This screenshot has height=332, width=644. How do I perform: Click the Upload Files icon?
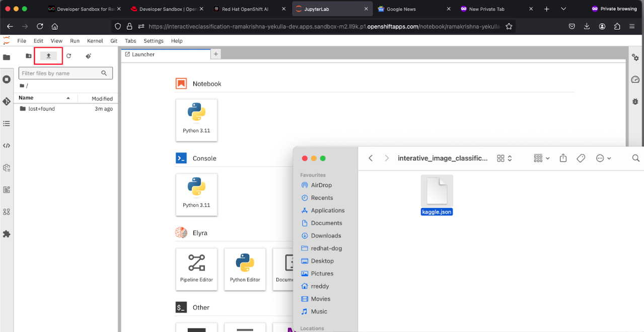point(48,56)
